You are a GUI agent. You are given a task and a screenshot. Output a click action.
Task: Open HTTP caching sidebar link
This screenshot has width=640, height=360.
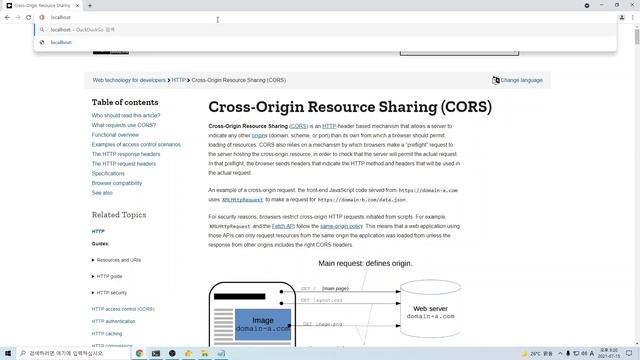tap(107, 333)
